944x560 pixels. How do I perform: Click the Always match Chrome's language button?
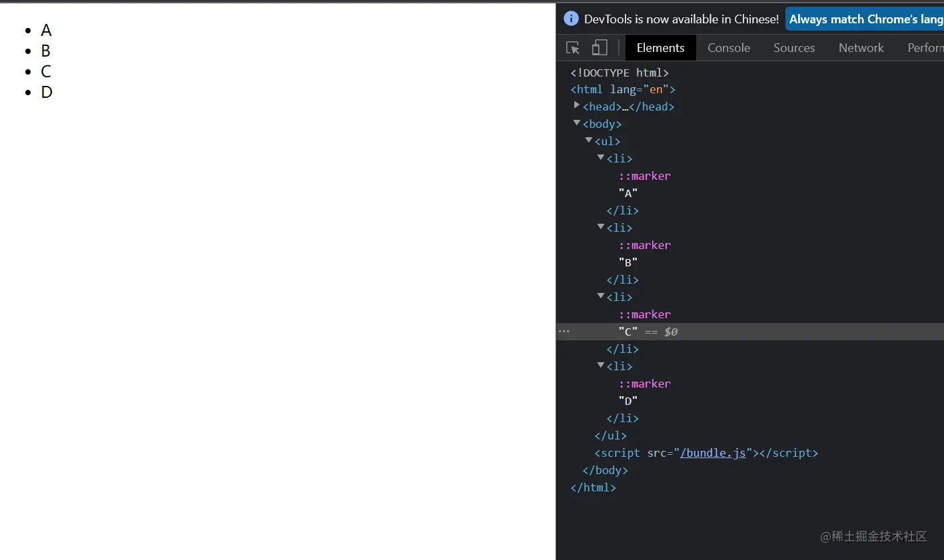865,19
